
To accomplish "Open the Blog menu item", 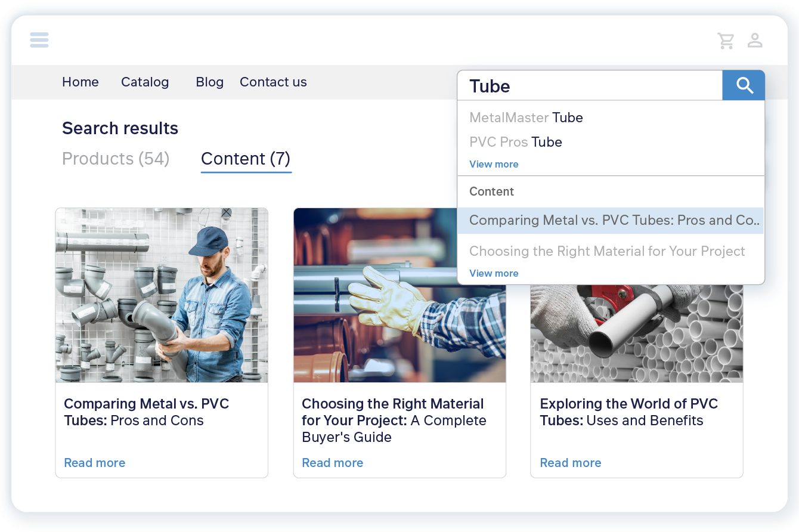I will tap(210, 82).
